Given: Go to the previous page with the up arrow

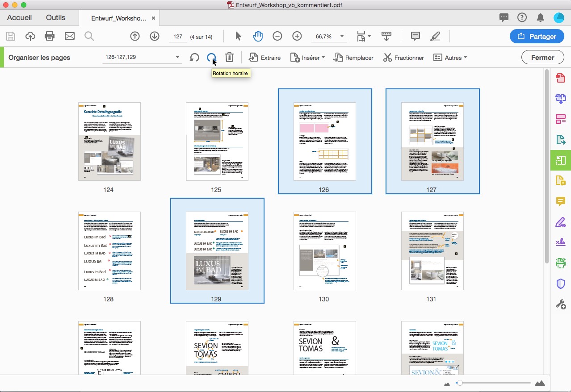Looking at the screenshot, I should [x=135, y=37].
